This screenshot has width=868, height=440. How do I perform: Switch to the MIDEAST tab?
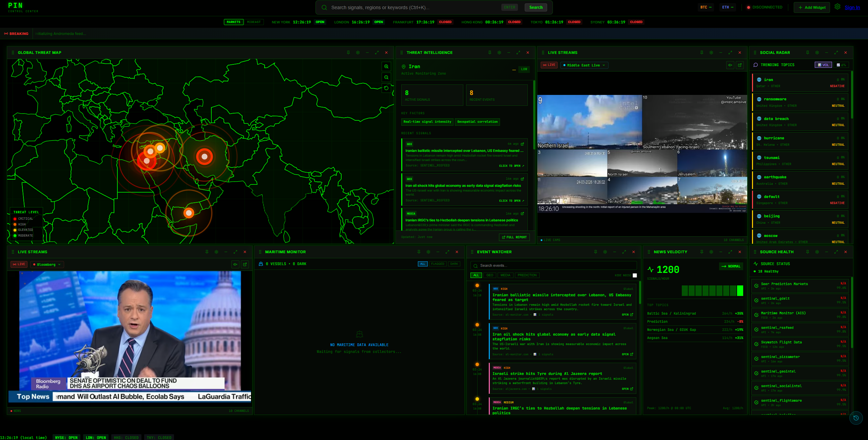254,22
